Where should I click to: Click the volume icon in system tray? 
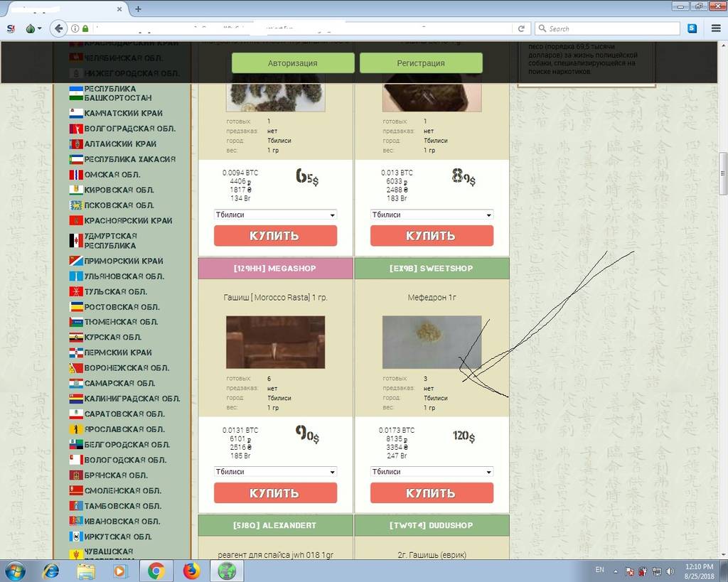pos(670,571)
